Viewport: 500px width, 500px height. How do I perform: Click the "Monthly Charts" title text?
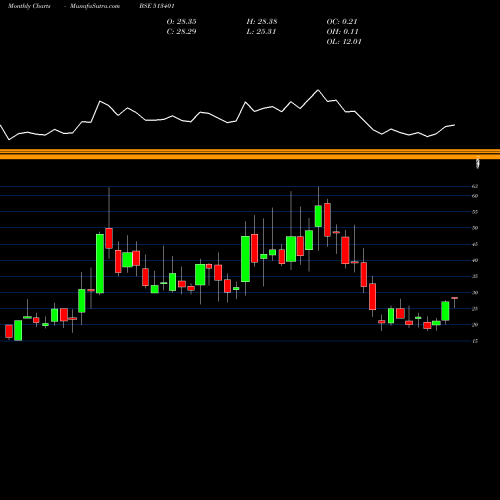pyautogui.click(x=29, y=6)
